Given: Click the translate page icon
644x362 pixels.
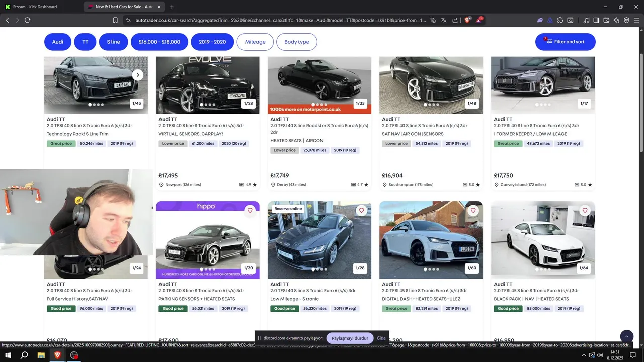Looking at the screenshot, I should coord(444,20).
